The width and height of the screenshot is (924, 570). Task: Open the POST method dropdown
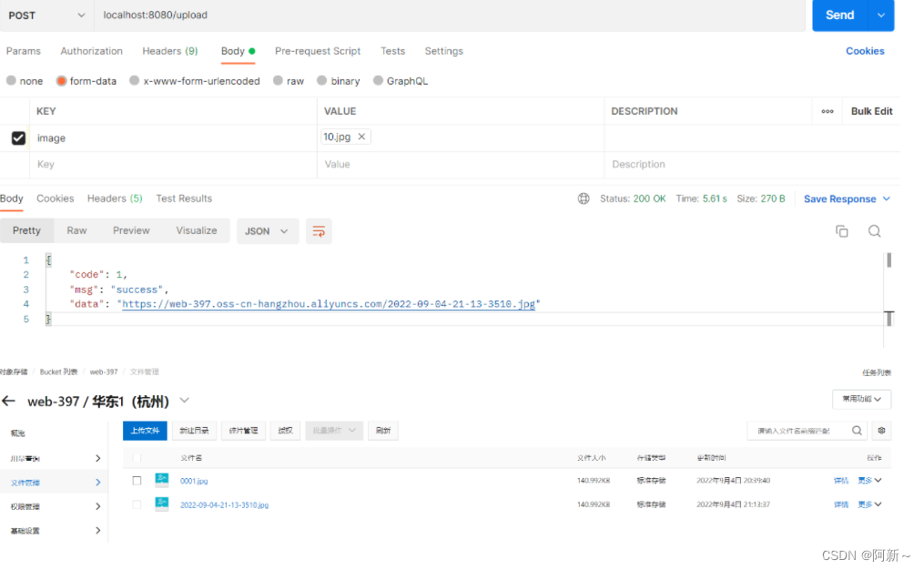pos(46,15)
